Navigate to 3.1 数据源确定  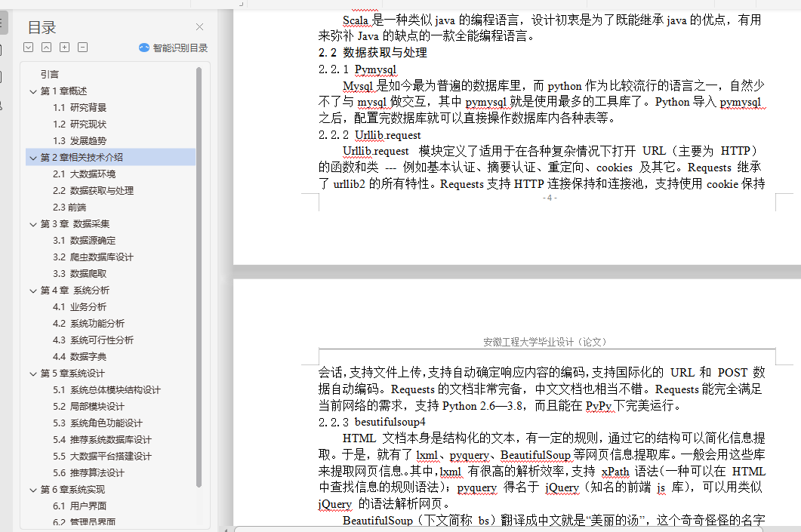(85, 241)
